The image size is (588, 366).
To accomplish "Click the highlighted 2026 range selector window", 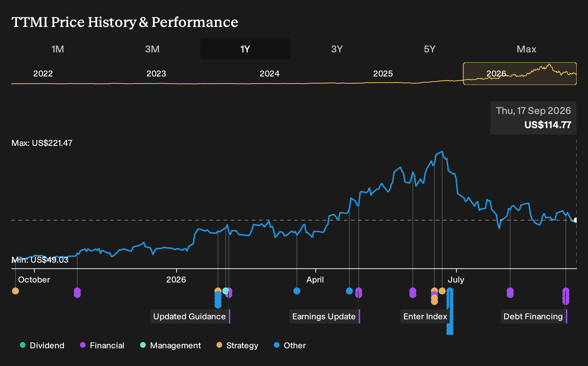I will (520, 74).
